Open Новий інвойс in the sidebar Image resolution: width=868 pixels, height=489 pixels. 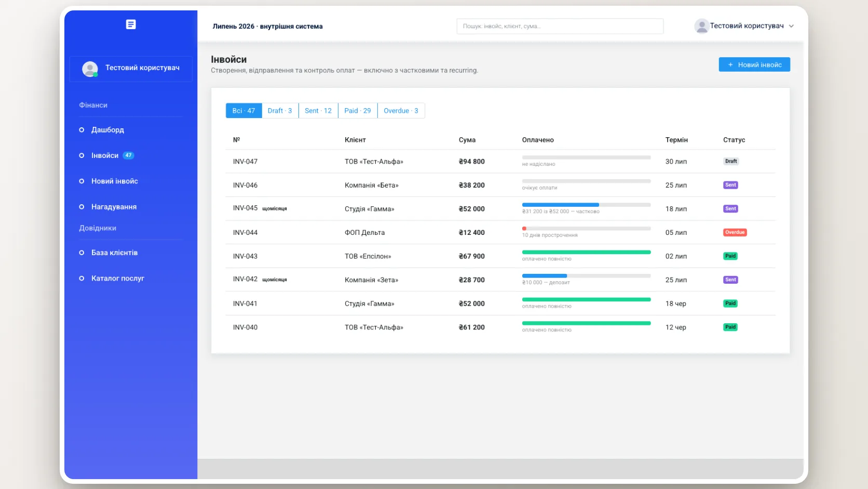(x=115, y=181)
